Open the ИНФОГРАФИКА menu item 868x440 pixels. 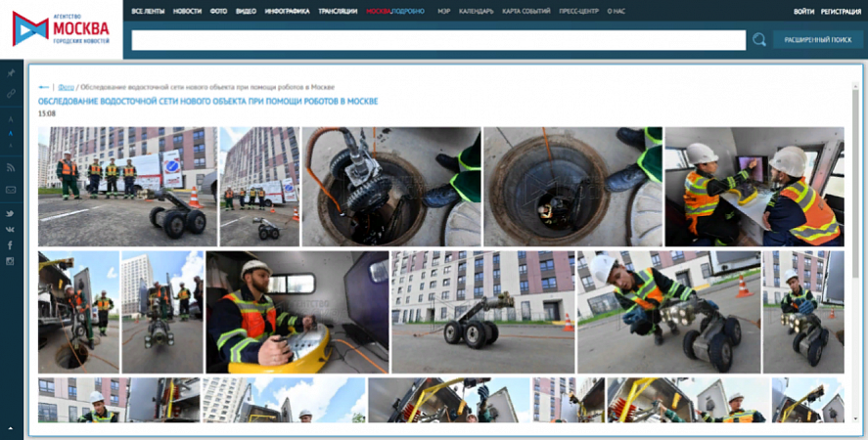[288, 11]
